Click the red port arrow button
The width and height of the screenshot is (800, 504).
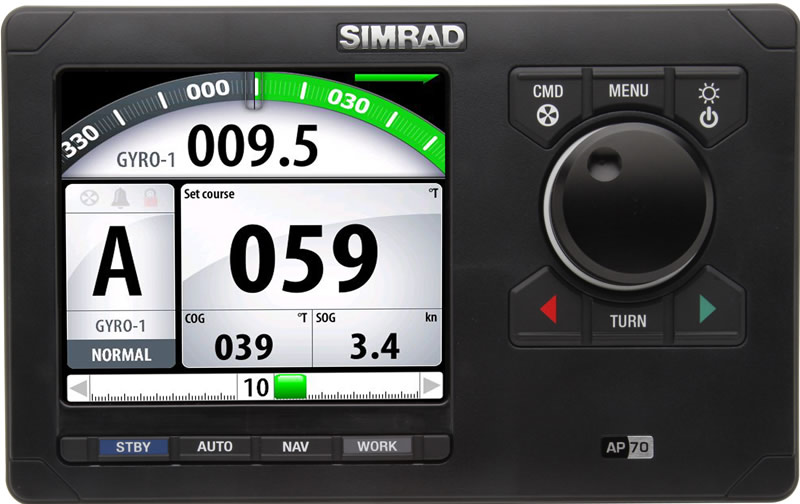[x=548, y=309]
